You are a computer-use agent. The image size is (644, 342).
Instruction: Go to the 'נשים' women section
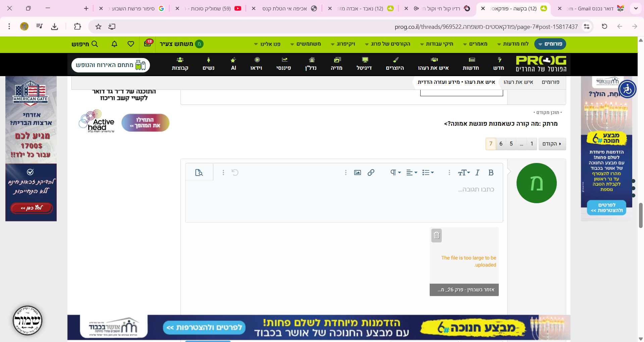209,64
